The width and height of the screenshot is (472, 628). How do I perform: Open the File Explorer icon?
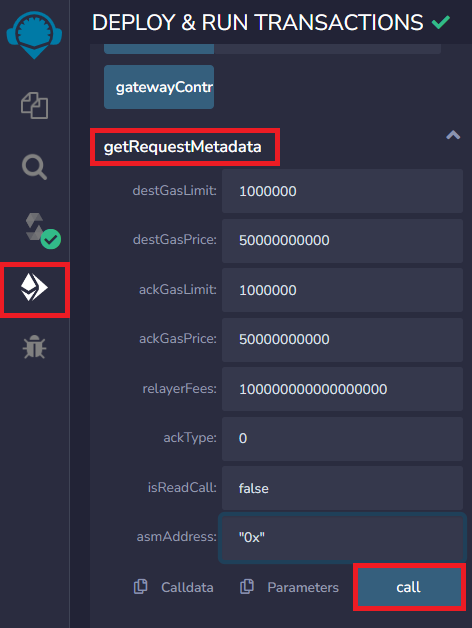point(34,106)
